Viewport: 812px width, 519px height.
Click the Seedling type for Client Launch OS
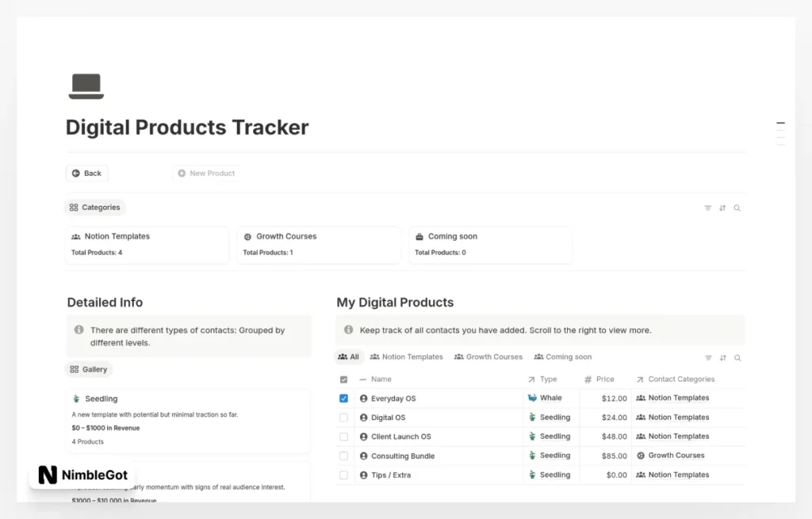pos(549,437)
